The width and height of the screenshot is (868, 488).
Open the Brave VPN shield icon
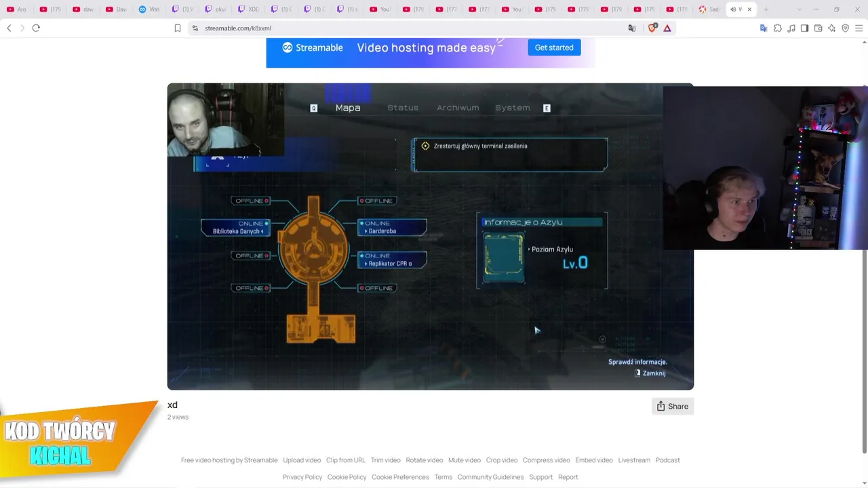846,28
